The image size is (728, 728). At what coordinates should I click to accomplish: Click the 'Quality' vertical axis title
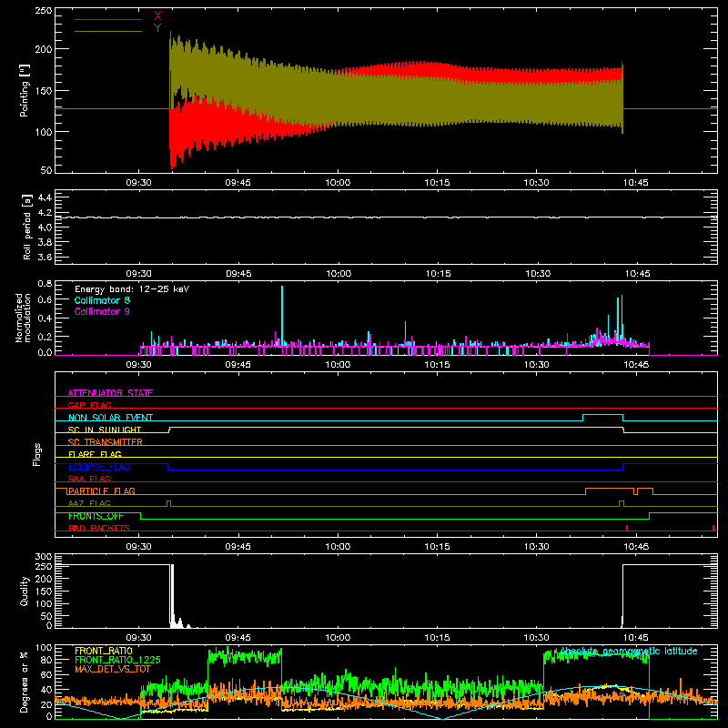coord(25,591)
